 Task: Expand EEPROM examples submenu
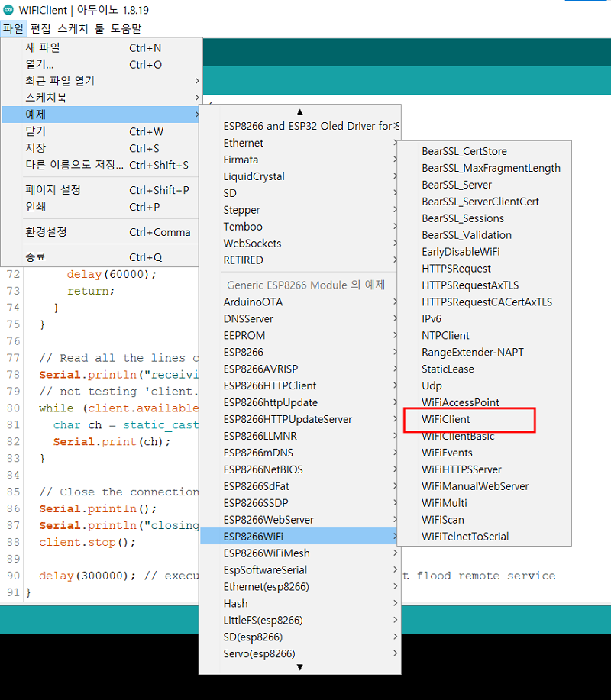[x=299, y=336]
